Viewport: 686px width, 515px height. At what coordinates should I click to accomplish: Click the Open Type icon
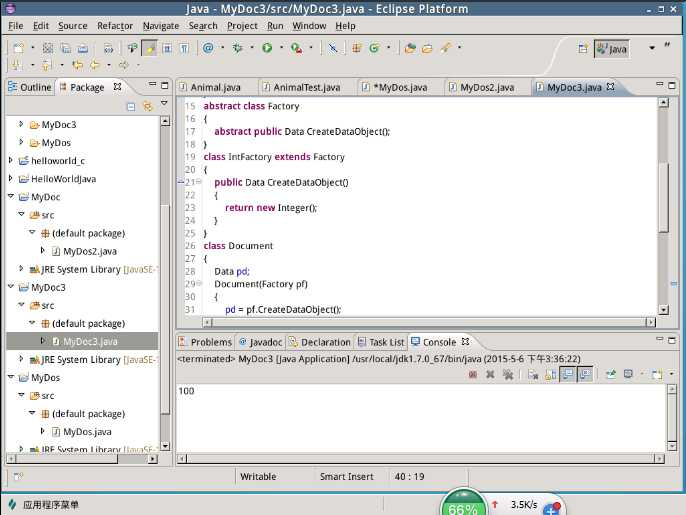point(410,48)
